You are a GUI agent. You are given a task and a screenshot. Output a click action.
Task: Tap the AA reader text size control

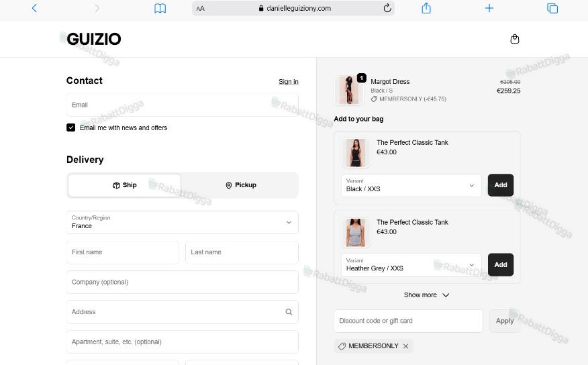(x=200, y=8)
